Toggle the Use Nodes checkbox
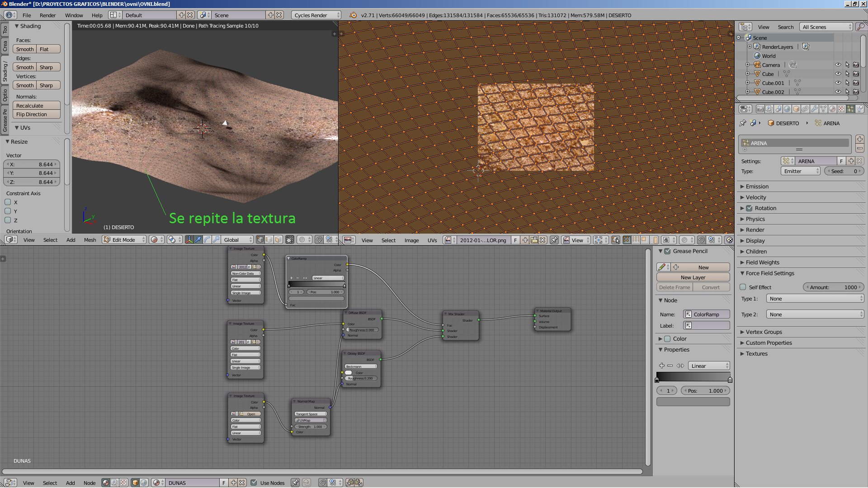This screenshot has width=868, height=488. click(254, 483)
